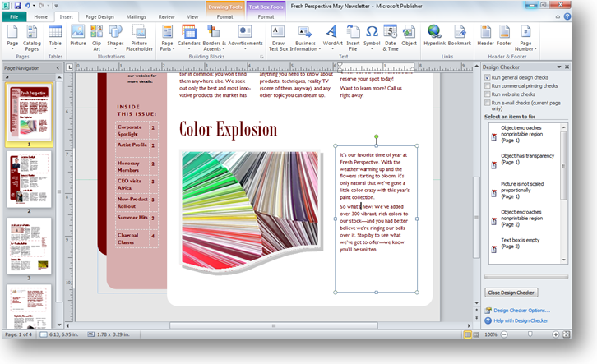The width and height of the screenshot is (597, 364).
Task: Open Help with Design Checker link
Action: pos(521,320)
